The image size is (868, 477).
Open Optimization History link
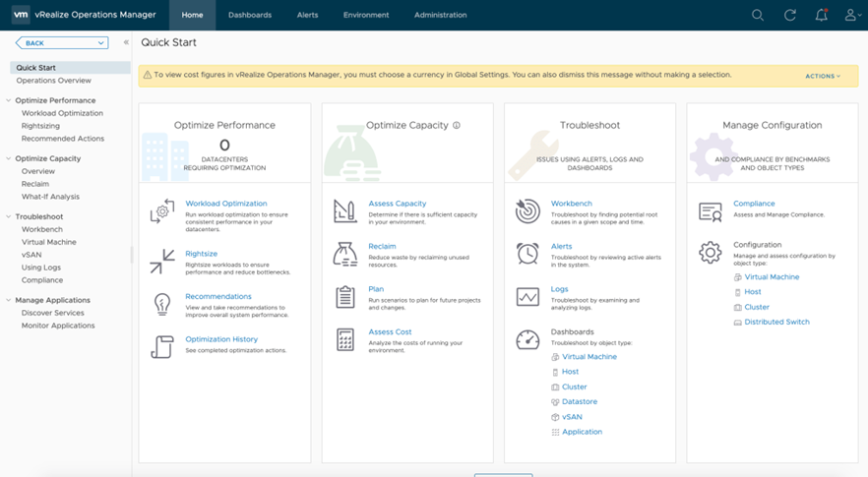[221, 339]
